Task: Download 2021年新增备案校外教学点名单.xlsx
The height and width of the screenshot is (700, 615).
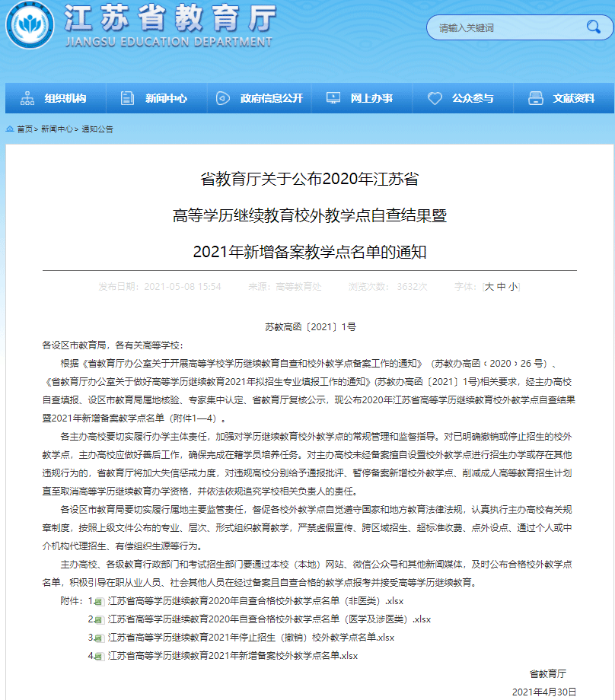Action: pos(233,656)
